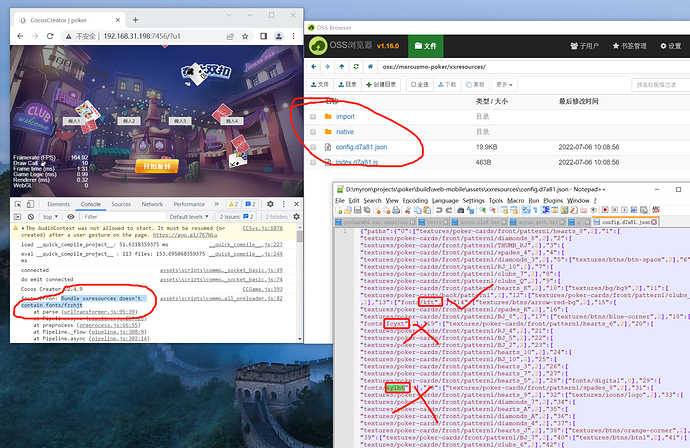Open the Elements tab in DevTools
The height and width of the screenshot is (448, 690).
59,204
